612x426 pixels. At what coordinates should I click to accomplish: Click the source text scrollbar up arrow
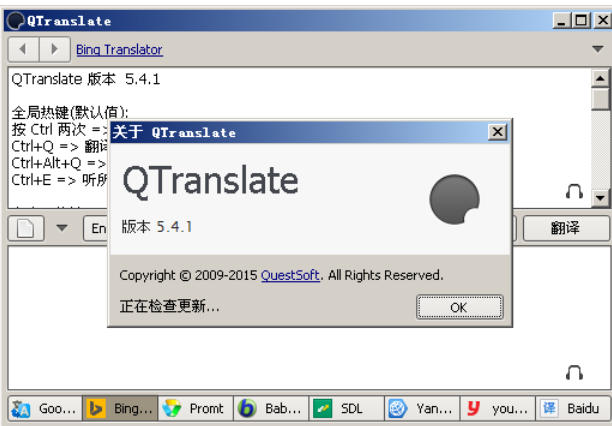600,78
